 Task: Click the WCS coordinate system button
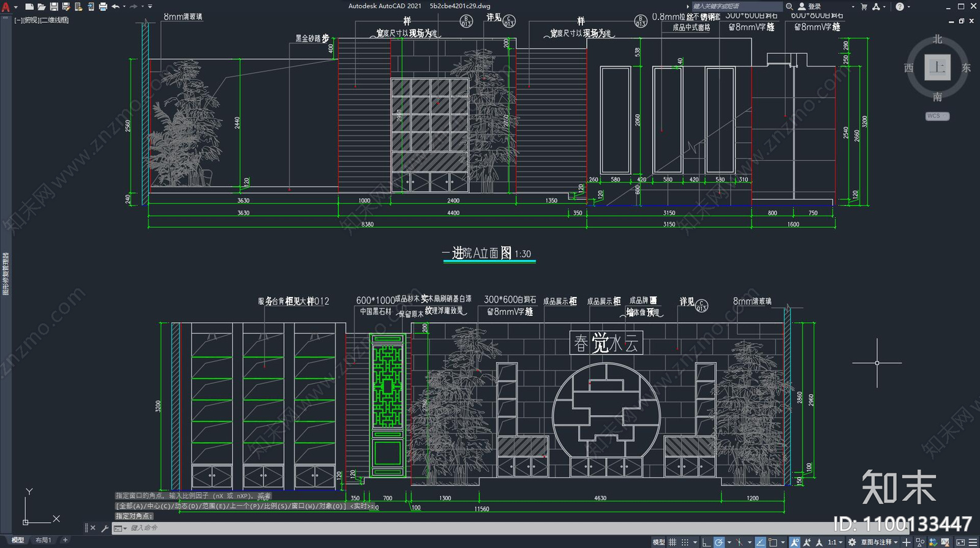pyautogui.click(x=937, y=116)
